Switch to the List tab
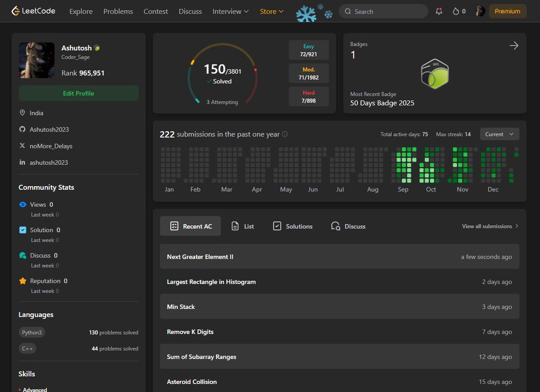 243,226
